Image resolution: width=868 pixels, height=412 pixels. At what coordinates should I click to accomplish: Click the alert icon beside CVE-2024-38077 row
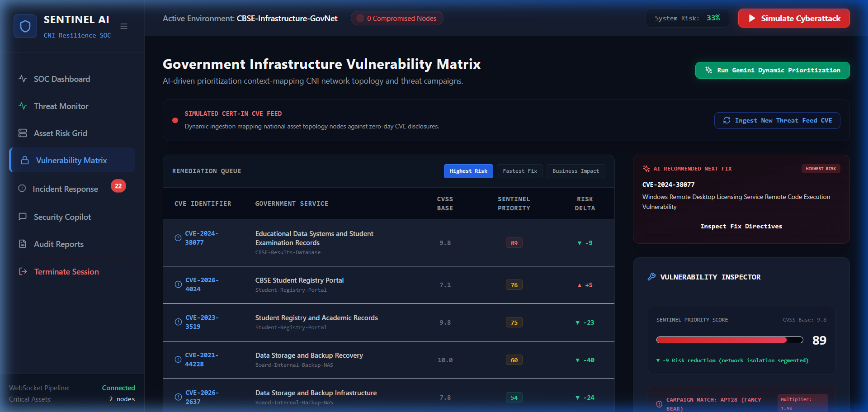[178, 238]
